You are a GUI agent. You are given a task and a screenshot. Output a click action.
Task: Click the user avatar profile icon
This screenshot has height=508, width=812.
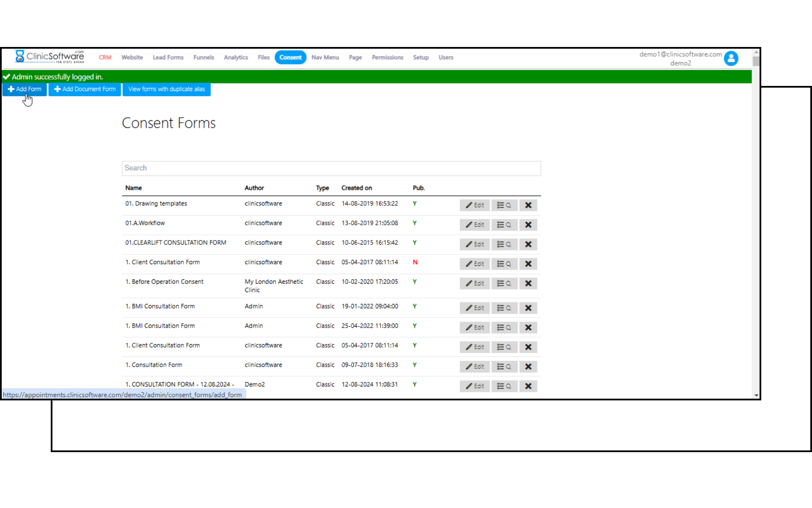tap(730, 58)
